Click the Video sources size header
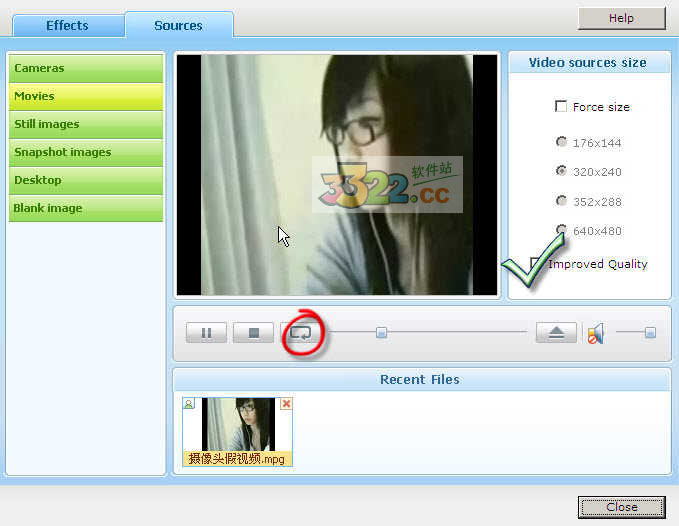This screenshot has width=679, height=526. tap(588, 63)
